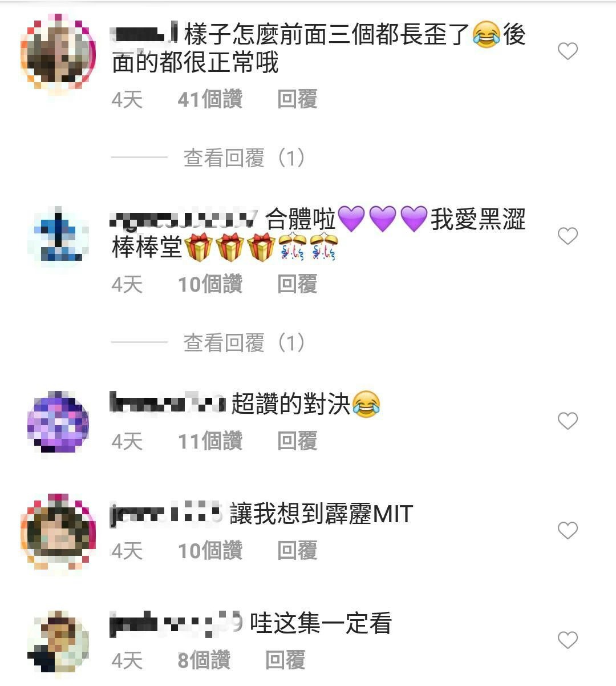Open the 11個讚 likes list
The height and width of the screenshot is (686, 616).
(210, 441)
